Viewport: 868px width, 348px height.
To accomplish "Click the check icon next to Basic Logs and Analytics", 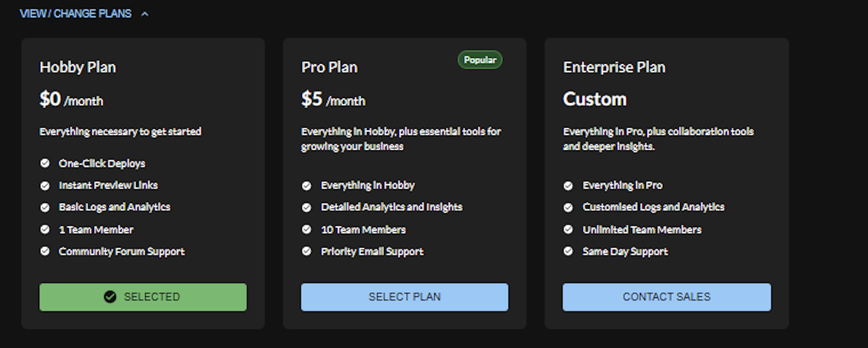I will click(45, 207).
